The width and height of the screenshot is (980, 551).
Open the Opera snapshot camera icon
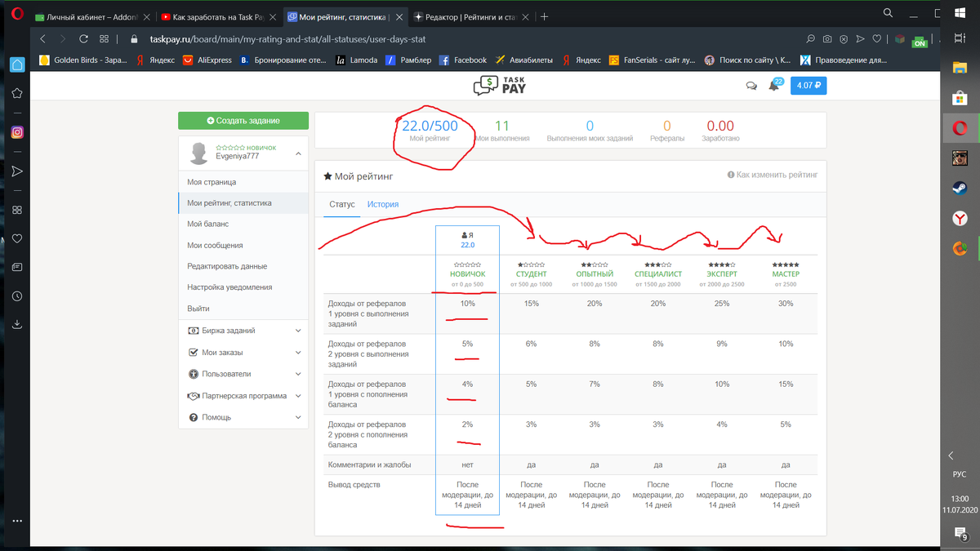click(x=827, y=38)
